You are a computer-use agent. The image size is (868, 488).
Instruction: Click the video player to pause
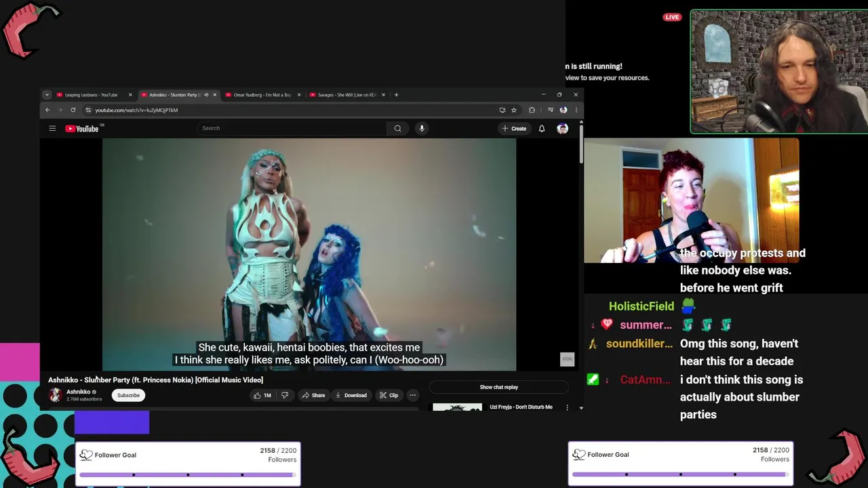tap(309, 254)
